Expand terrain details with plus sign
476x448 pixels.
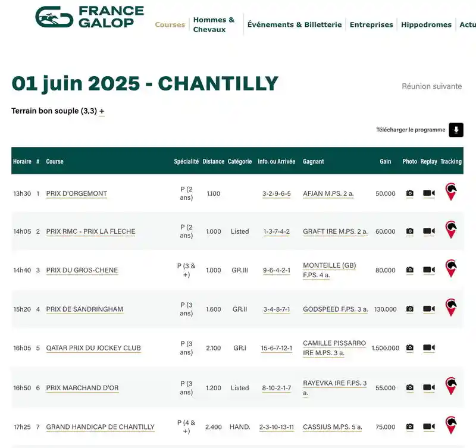(x=102, y=111)
